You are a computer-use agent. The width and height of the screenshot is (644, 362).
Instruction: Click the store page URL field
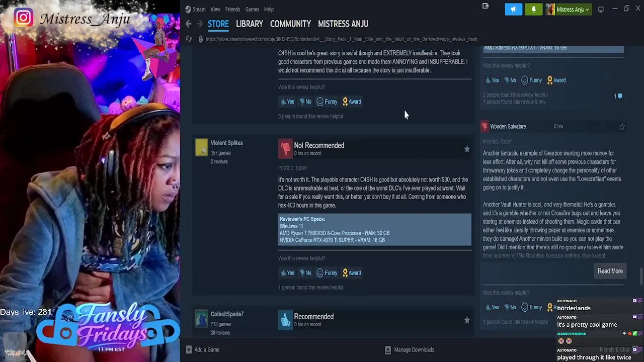[341, 39]
